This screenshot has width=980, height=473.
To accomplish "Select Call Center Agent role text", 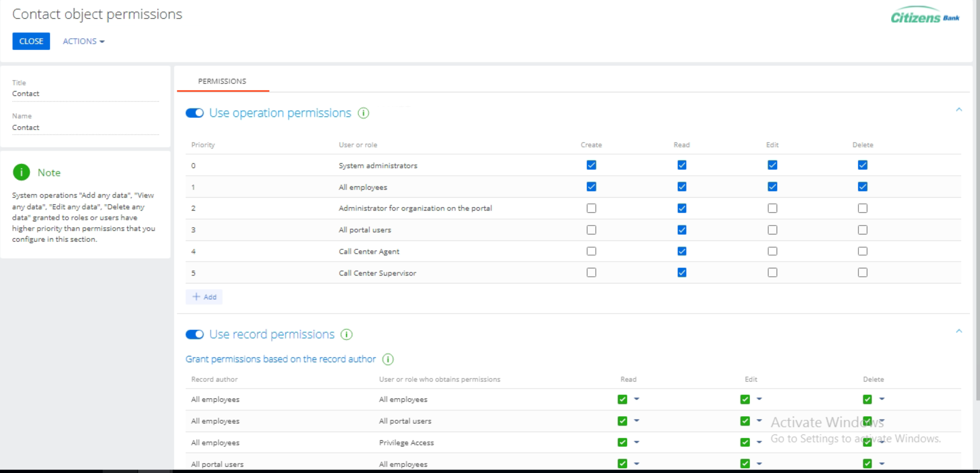I will click(x=369, y=251).
